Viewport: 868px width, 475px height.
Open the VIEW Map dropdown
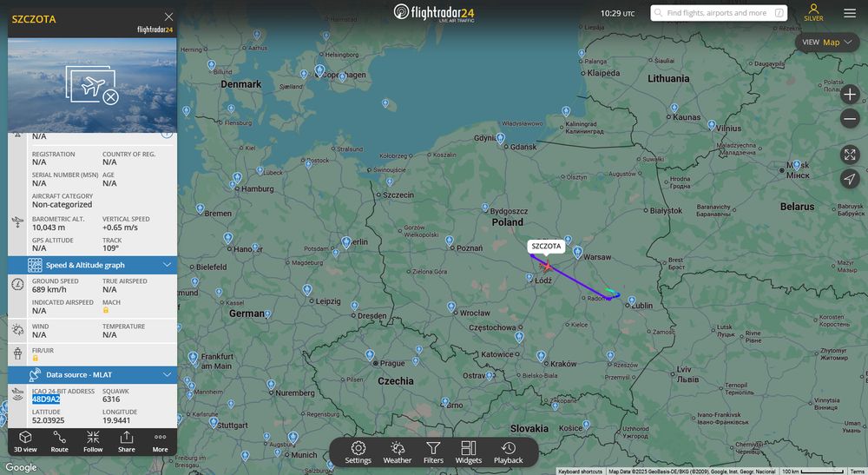coord(827,42)
